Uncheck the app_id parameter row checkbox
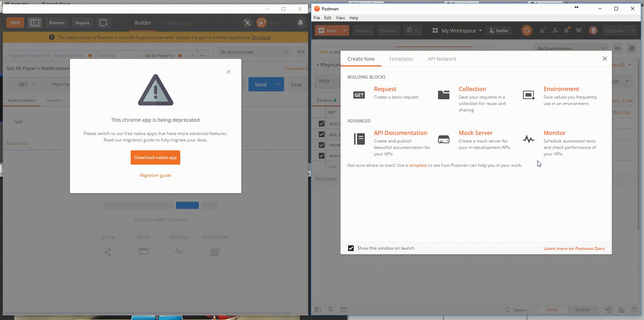The width and height of the screenshot is (644, 320). click(322, 124)
